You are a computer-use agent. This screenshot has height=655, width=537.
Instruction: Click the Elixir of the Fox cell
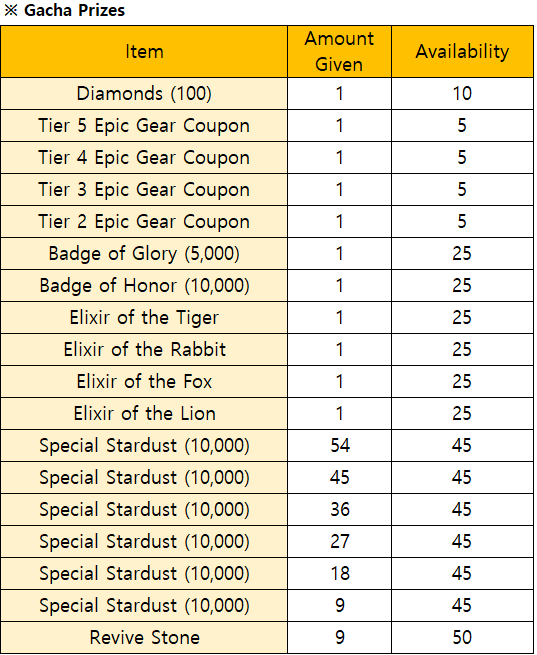click(x=144, y=382)
